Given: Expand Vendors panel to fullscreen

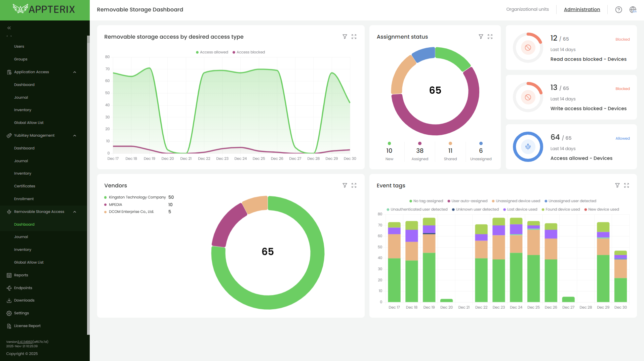Looking at the screenshot, I should [x=354, y=185].
